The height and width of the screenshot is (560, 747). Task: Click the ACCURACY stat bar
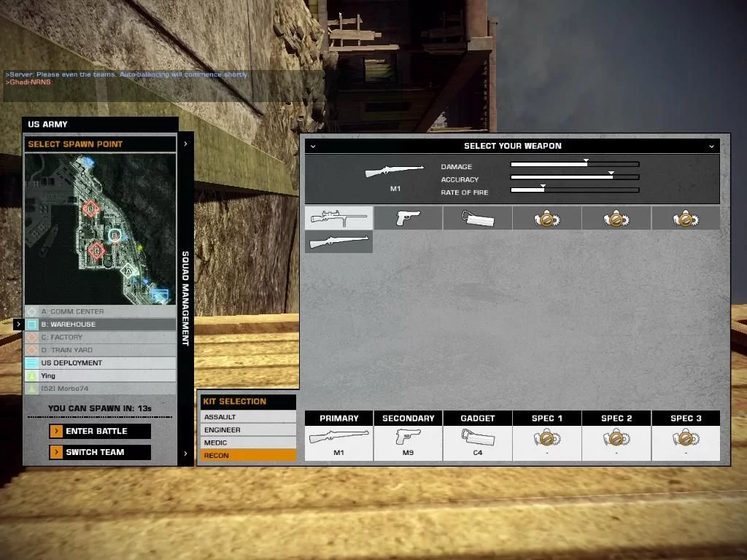tap(575, 177)
